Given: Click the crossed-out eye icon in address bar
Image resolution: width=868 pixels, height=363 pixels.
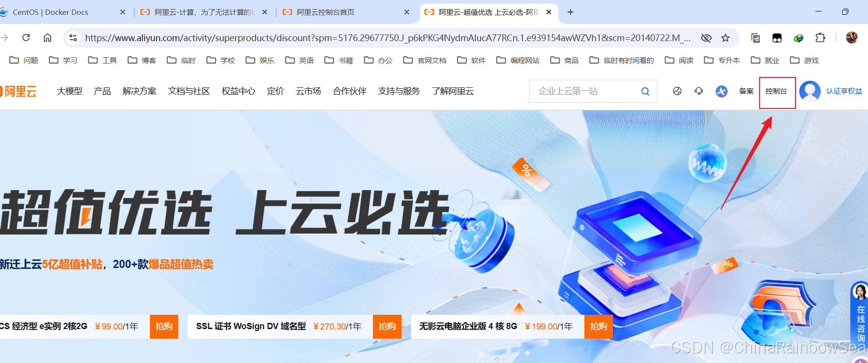Looking at the screenshot, I should click(706, 38).
